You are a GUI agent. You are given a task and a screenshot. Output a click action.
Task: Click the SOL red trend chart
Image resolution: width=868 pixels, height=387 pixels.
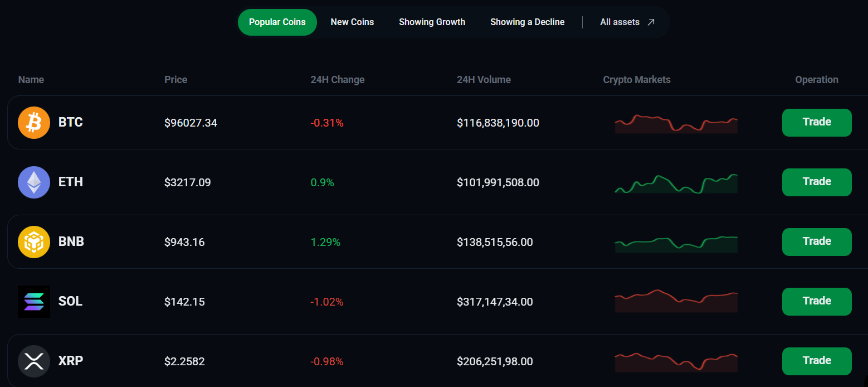[676, 301]
